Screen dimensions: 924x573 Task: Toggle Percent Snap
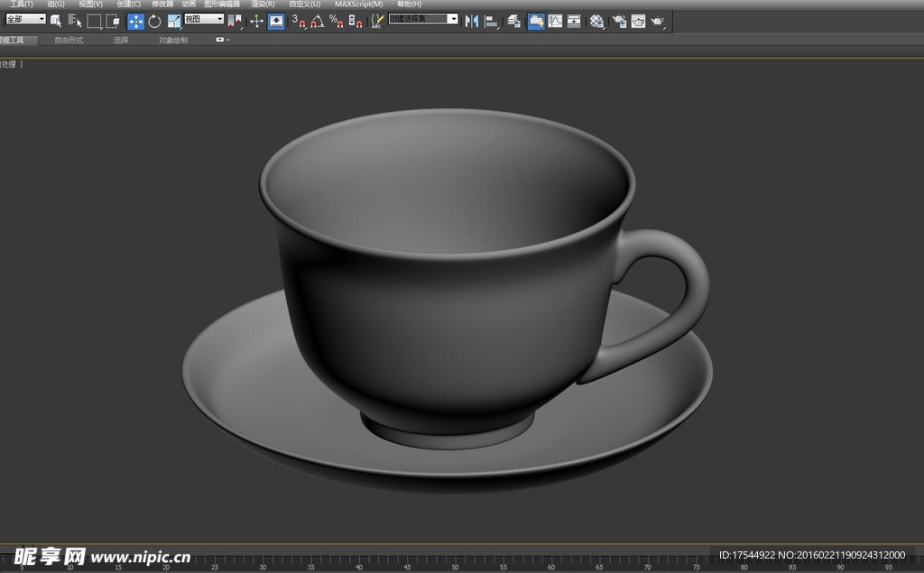coord(336,21)
